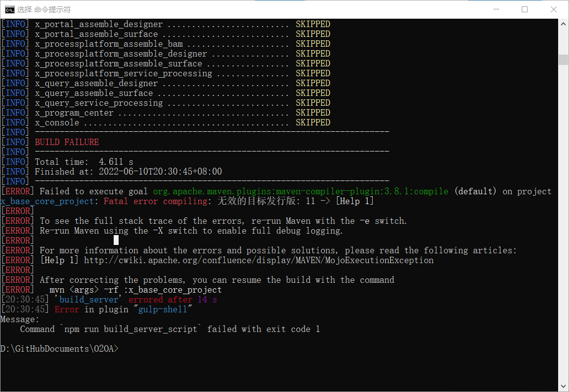This screenshot has height=392, width=569.
Task: Click the mvn <args> -rf command text
Action: (x=135, y=290)
